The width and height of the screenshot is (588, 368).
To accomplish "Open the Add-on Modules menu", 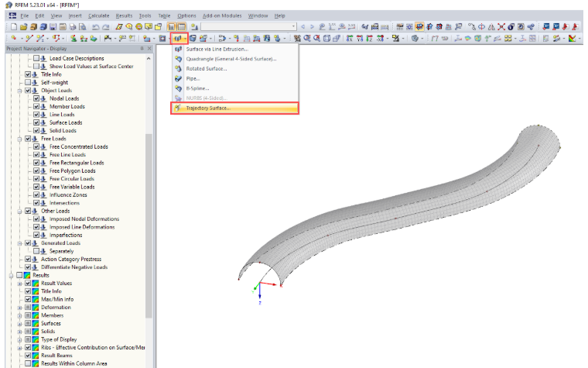I will pyautogui.click(x=222, y=15).
